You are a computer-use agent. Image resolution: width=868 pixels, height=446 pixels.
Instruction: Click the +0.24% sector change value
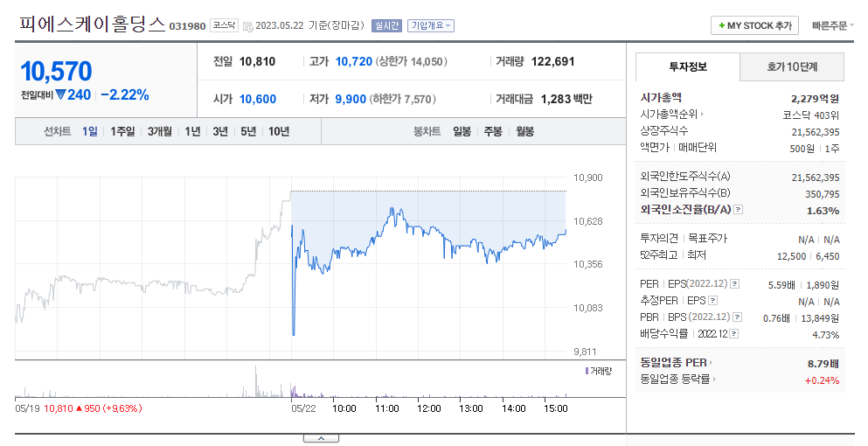coord(822,380)
